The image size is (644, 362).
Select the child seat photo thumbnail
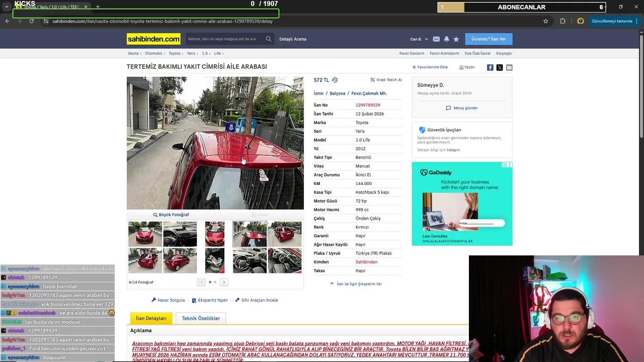pyautogui.click(x=215, y=260)
